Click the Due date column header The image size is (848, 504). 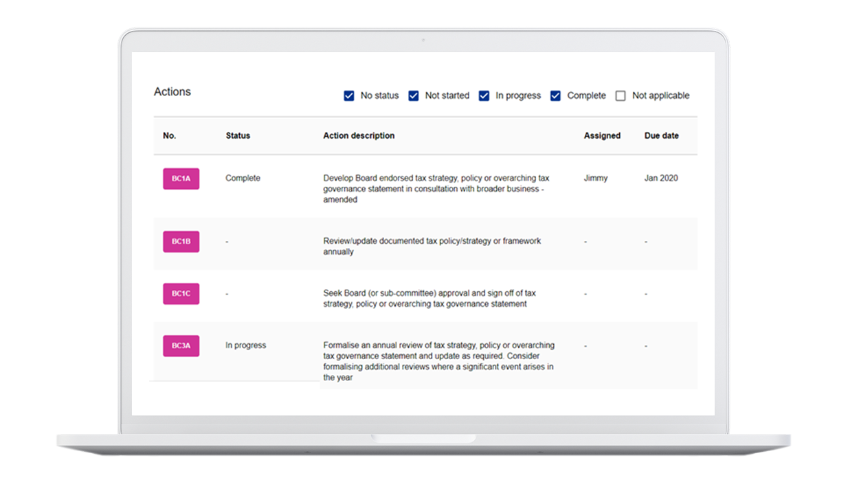(x=661, y=136)
